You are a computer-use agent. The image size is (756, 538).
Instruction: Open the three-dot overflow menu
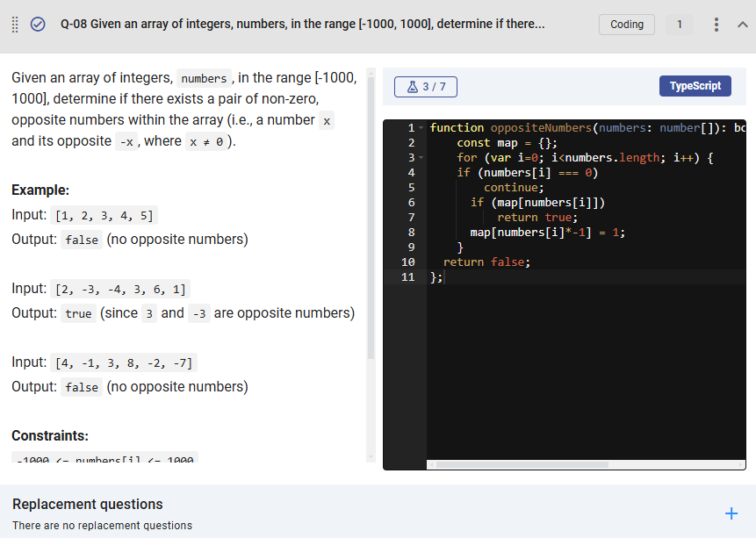coord(718,24)
